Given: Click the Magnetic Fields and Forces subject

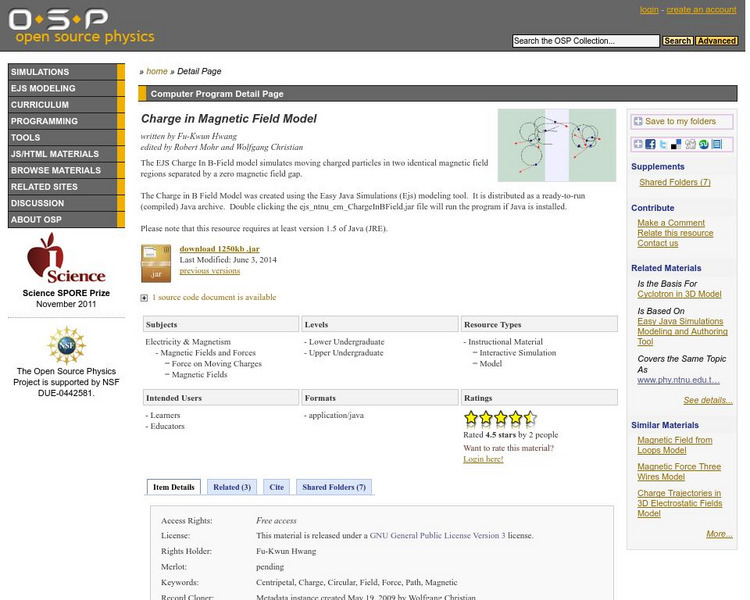Looking at the screenshot, I should pos(208,353).
